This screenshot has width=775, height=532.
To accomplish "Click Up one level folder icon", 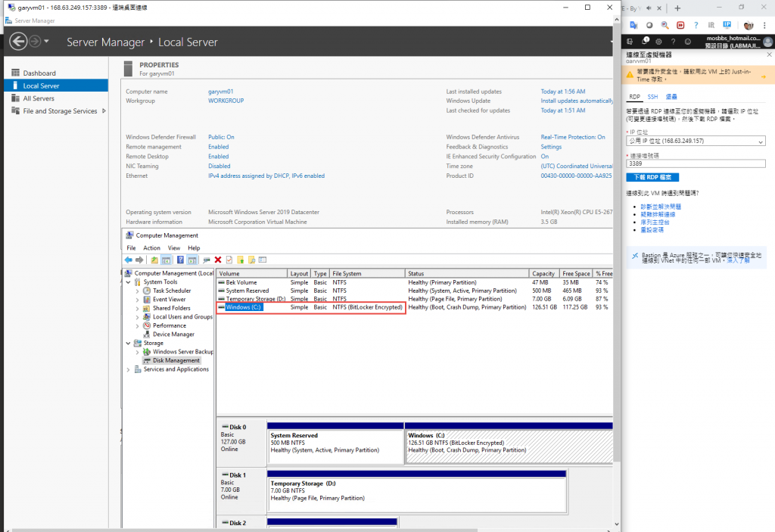I will tap(154, 260).
